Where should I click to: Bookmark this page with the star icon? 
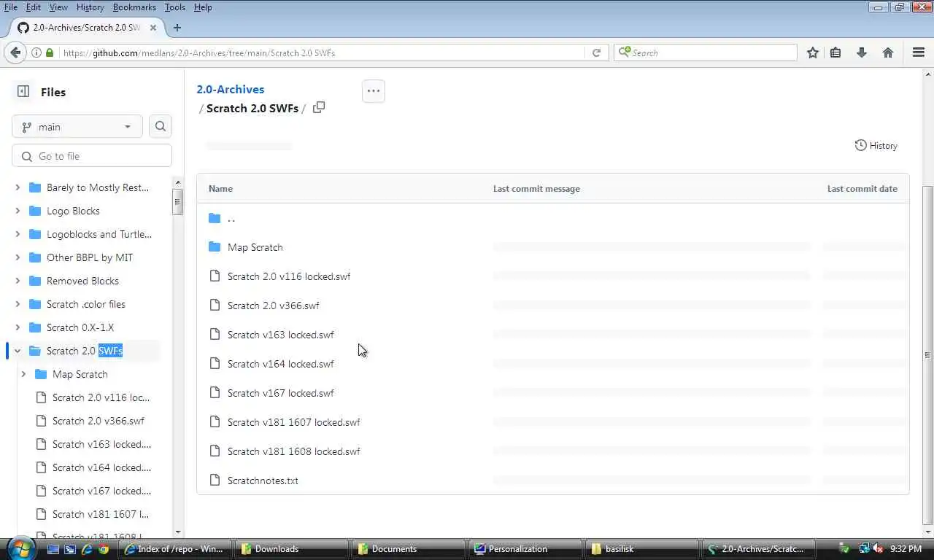[x=813, y=52]
